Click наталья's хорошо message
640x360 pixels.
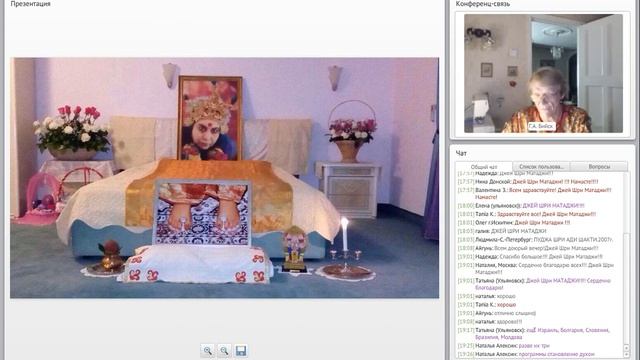[x=487, y=296]
